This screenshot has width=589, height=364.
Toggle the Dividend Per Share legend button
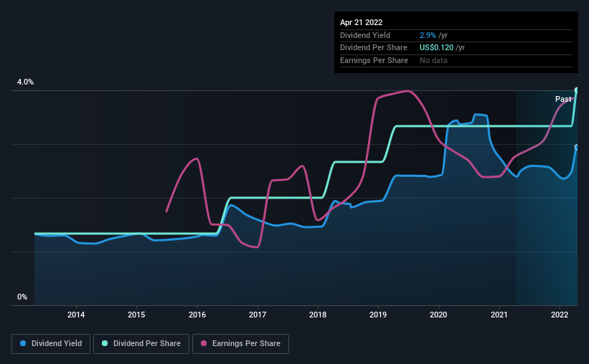pyautogui.click(x=141, y=344)
